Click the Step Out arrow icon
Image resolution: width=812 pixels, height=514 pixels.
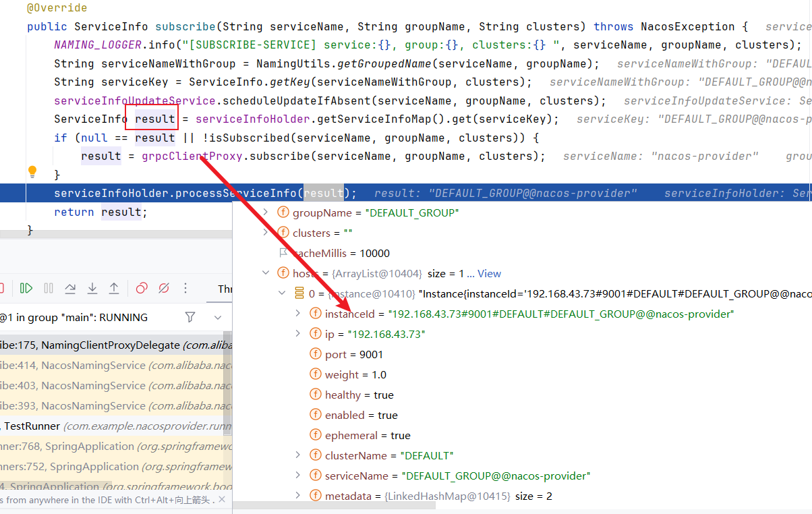point(114,289)
